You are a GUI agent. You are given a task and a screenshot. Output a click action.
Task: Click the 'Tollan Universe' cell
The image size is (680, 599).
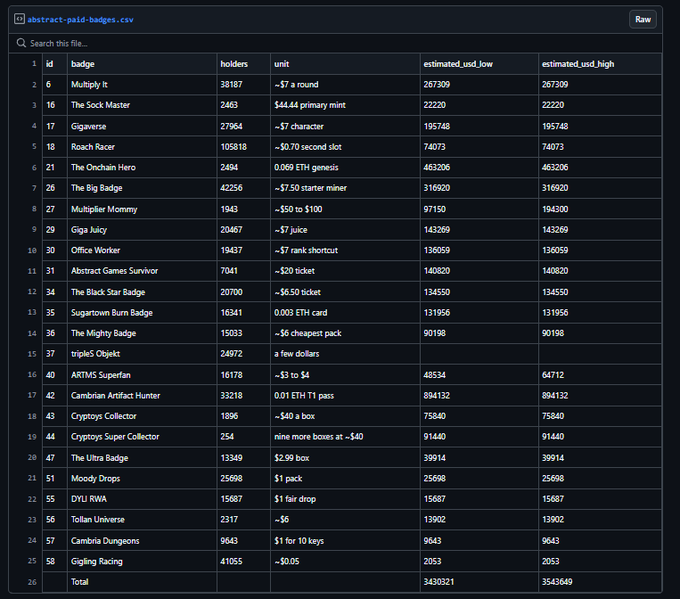142,519
